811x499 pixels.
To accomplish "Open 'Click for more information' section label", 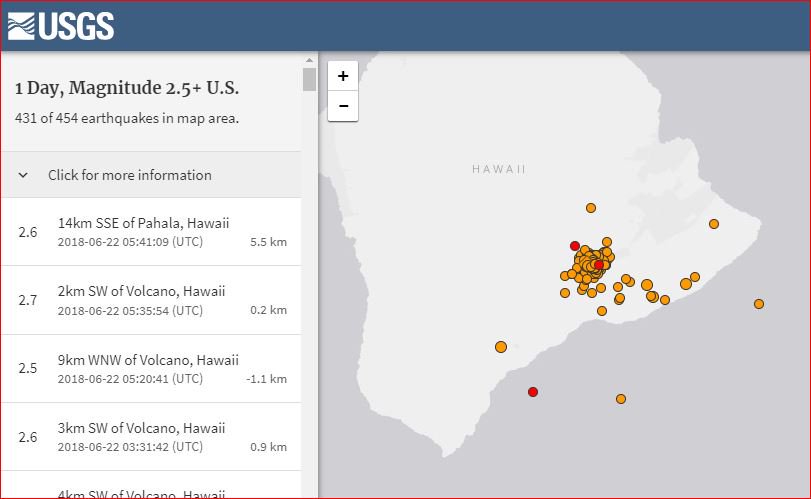I will click(130, 175).
